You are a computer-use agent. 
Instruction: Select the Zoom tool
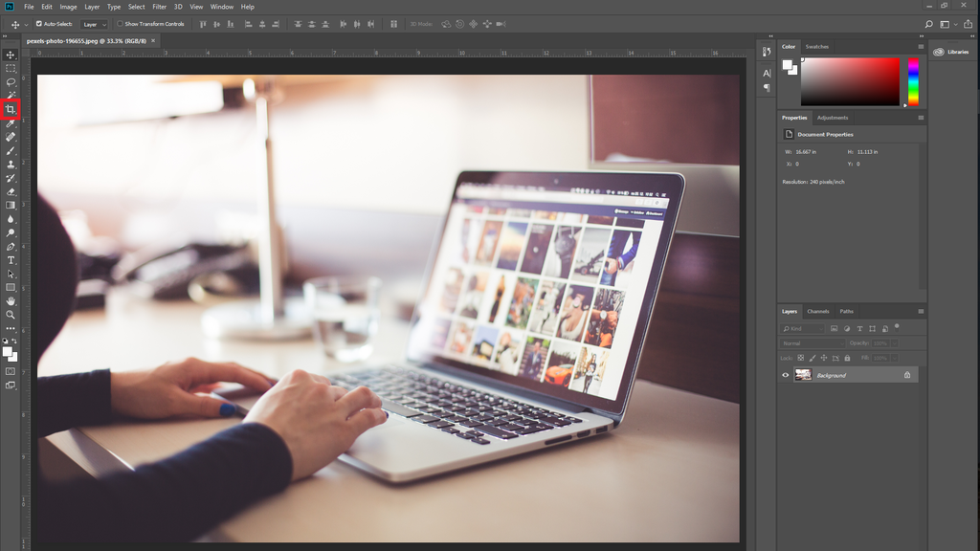click(x=11, y=313)
